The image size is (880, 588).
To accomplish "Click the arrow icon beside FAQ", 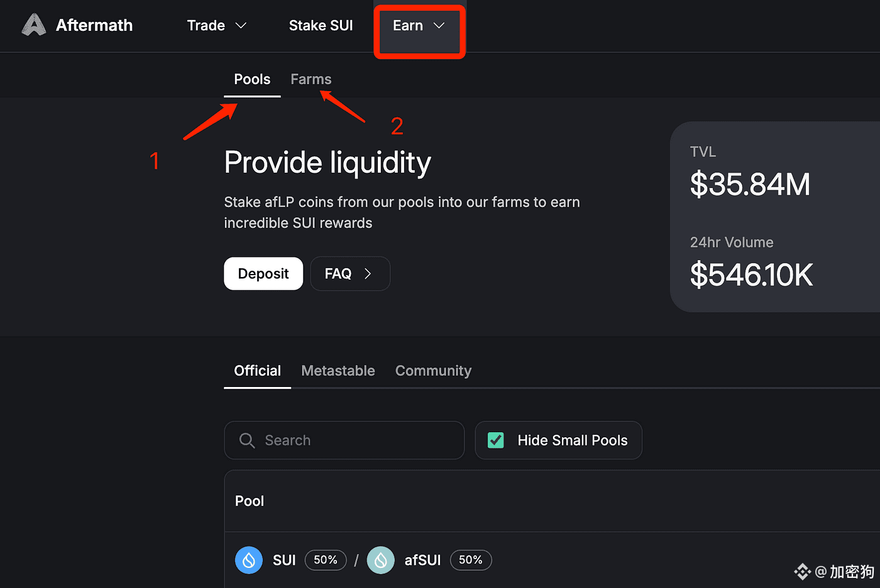I will coord(368,274).
